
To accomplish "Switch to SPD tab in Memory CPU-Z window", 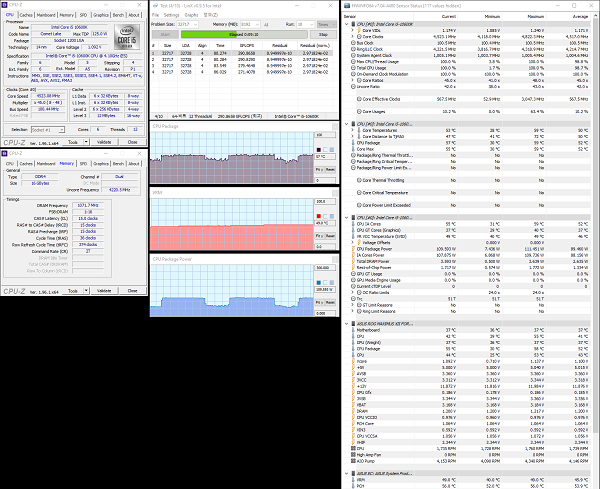I will [x=83, y=163].
